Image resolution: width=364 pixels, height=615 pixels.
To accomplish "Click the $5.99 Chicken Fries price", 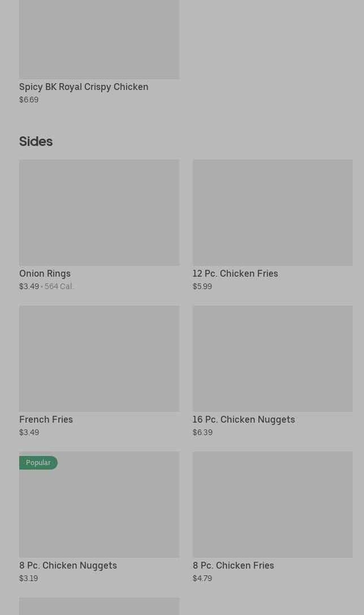I will [202, 287].
